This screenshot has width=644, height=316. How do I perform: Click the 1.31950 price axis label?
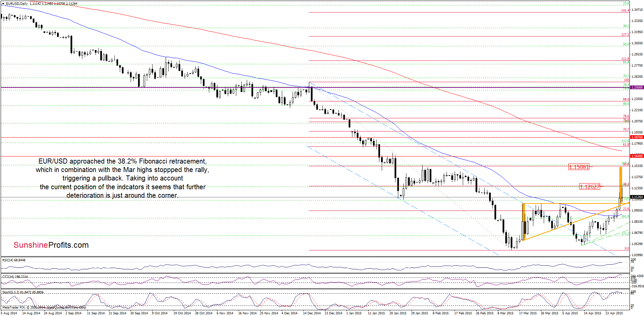[x=637, y=32]
